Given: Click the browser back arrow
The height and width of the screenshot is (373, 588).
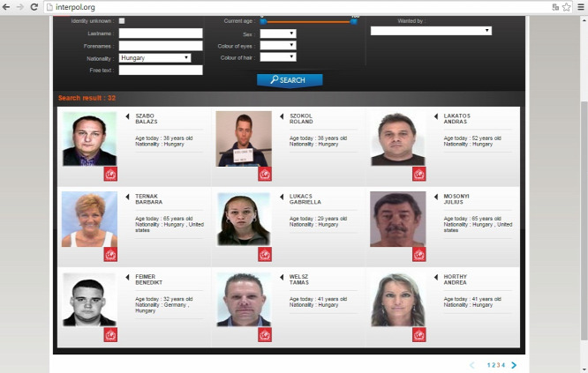Looking at the screenshot, I should [6, 7].
